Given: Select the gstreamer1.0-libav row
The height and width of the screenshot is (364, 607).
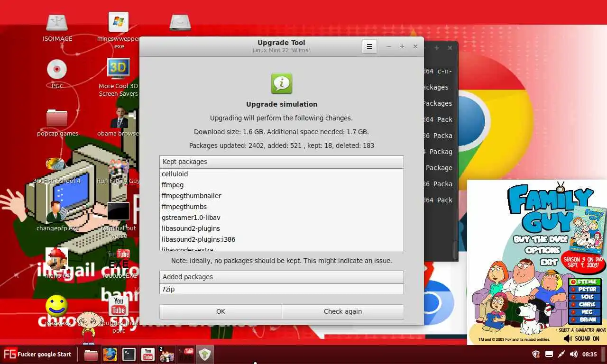Looking at the screenshot, I should tap(282, 218).
